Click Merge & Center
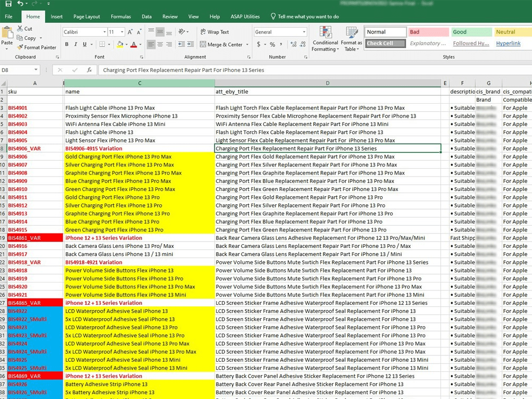 coord(221,45)
